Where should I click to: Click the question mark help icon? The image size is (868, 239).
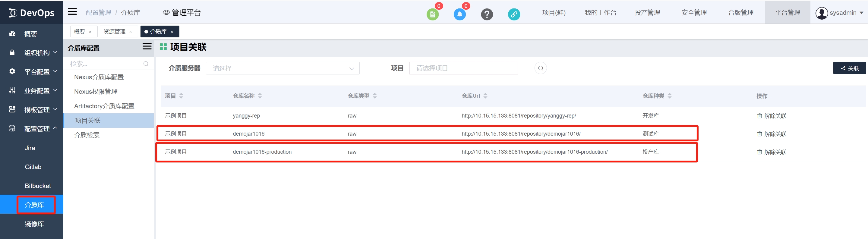487,14
